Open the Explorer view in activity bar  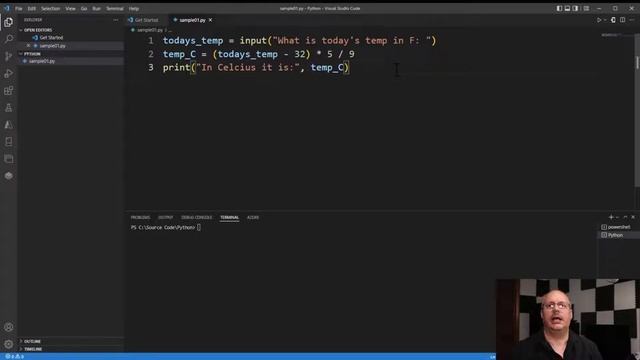point(9,22)
